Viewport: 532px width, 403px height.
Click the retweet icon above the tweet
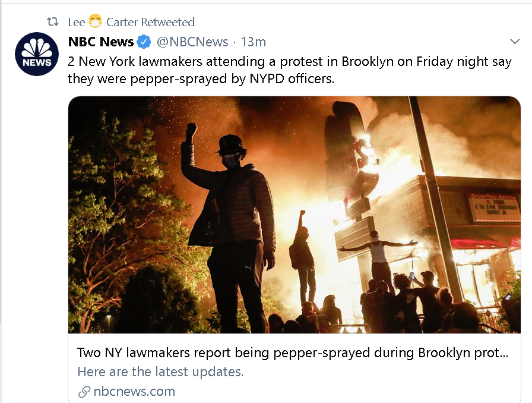[x=53, y=22]
